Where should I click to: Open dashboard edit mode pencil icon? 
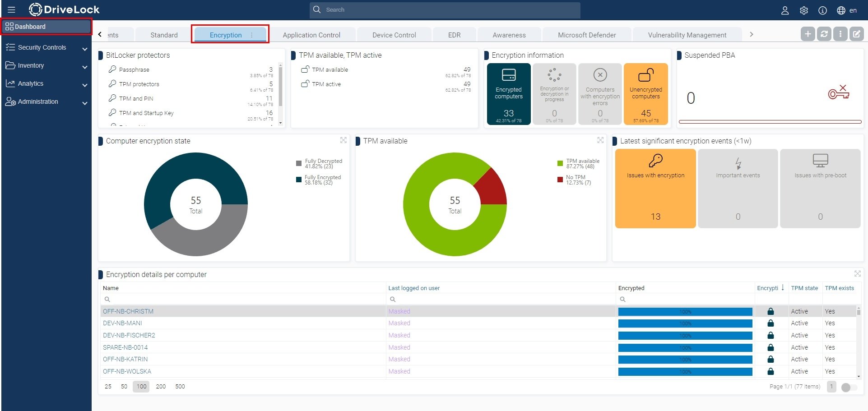click(x=856, y=34)
